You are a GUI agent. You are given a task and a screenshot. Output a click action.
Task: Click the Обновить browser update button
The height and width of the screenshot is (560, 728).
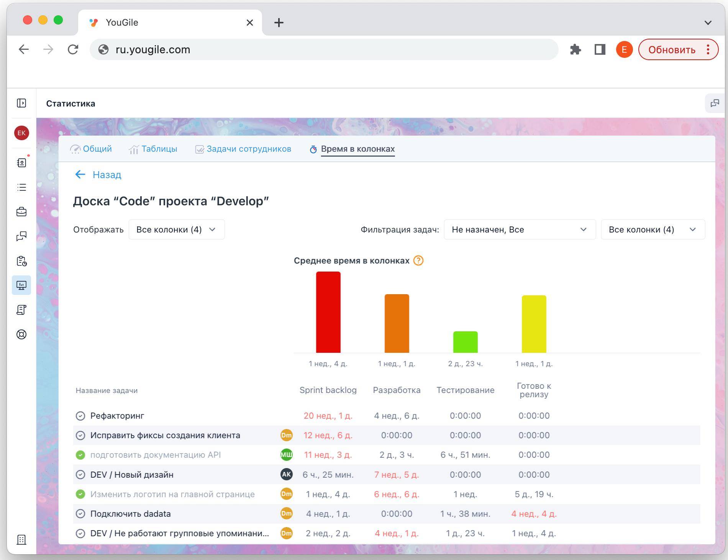(671, 50)
